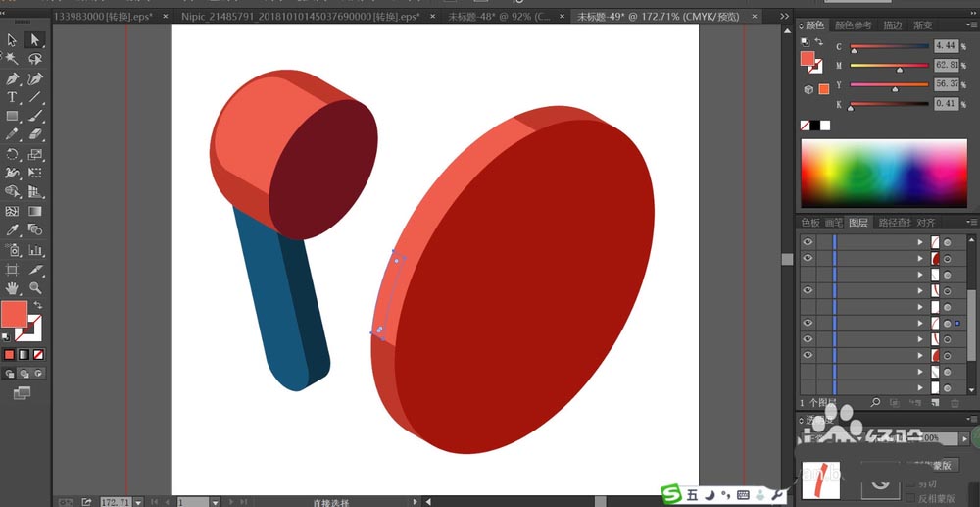The height and width of the screenshot is (507, 980).
Task: Expand the first layer row's arrow
Action: coord(920,242)
